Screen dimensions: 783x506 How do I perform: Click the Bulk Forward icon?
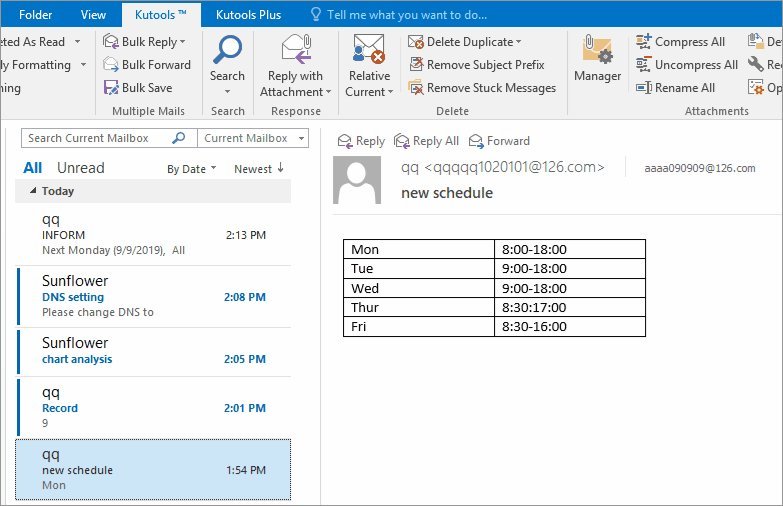click(110, 64)
